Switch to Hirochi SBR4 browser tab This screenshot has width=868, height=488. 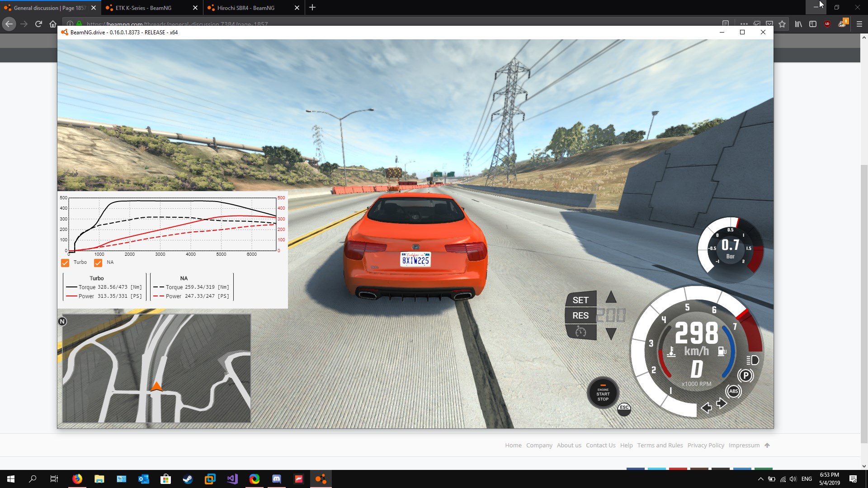(x=253, y=8)
